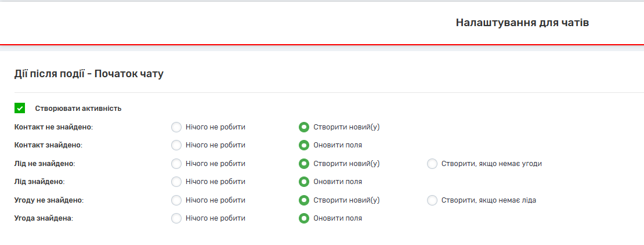Click the Лід не знайдено row label
The image size is (644, 245).
[45, 164]
